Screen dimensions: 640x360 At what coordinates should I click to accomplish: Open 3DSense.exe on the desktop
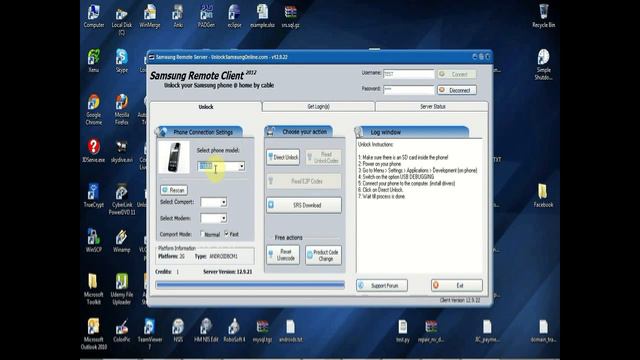(93, 151)
